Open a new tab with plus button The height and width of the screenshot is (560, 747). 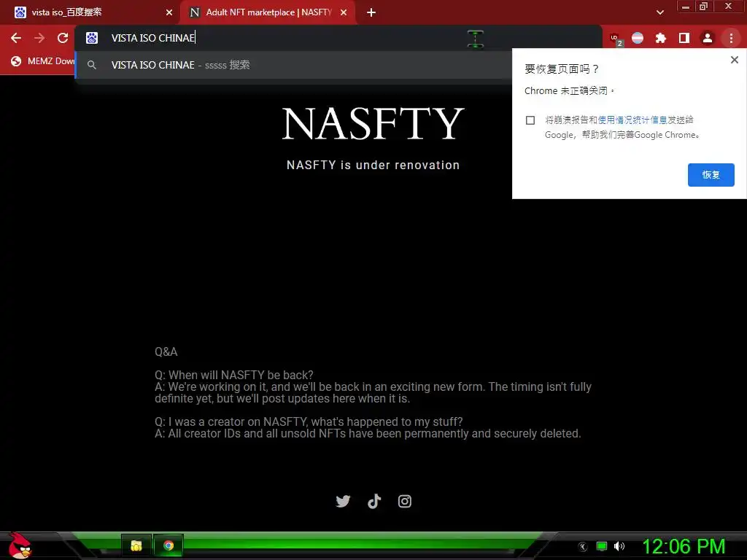pyautogui.click(x=371, y=12)
